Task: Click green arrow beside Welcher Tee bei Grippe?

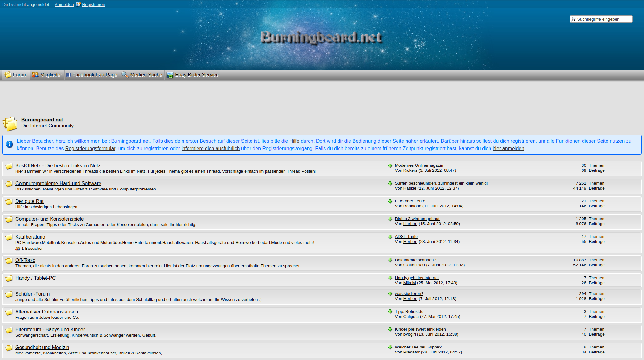Action: point(390,347)
